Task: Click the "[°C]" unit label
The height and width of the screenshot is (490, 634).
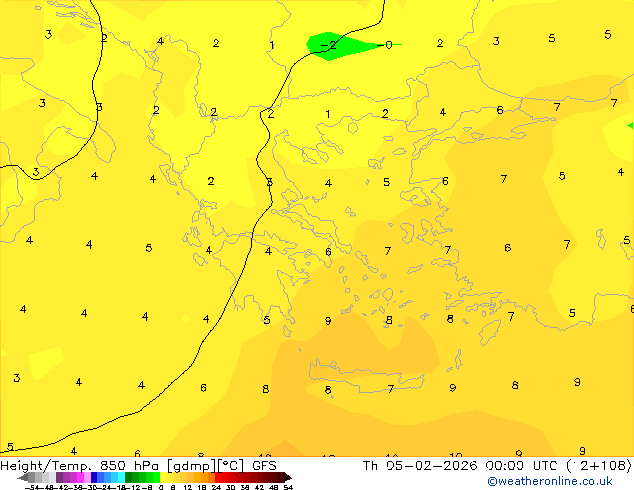Action: point(231,466)
